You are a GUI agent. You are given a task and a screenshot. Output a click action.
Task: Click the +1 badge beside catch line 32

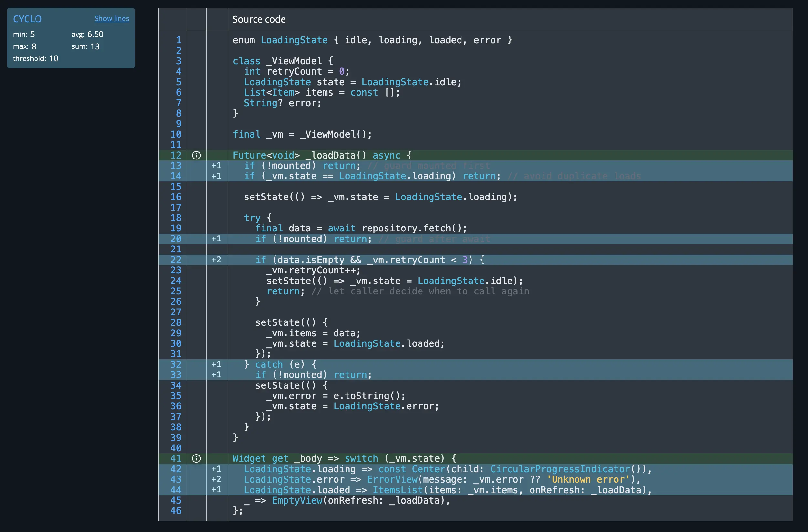[x=216, y=364]
